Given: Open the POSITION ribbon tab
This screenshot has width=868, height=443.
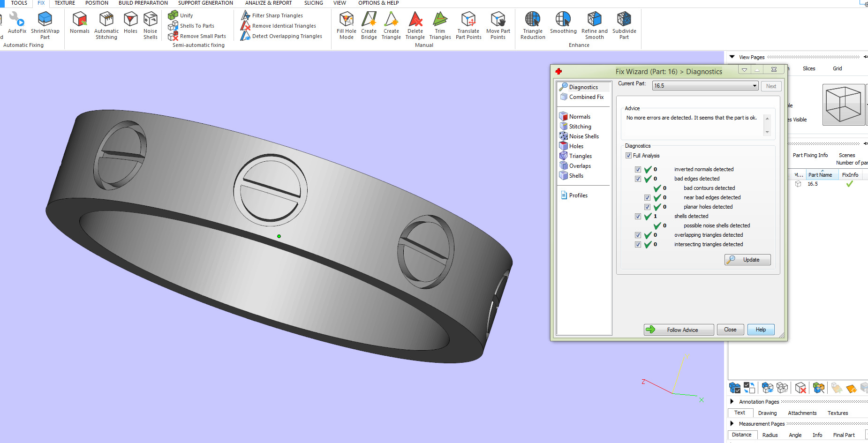Looking at the screenshot, I should [x=97, y=3].
